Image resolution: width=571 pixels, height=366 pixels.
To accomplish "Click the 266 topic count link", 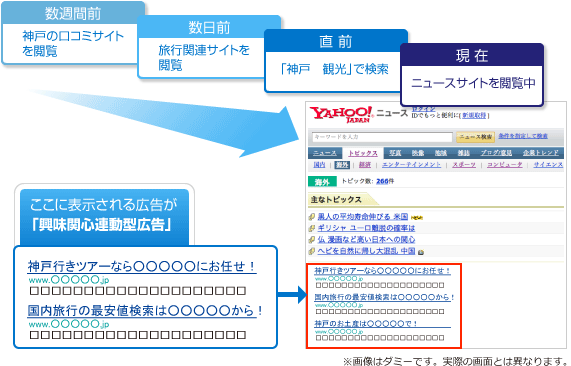I will [x=382, y=181].
